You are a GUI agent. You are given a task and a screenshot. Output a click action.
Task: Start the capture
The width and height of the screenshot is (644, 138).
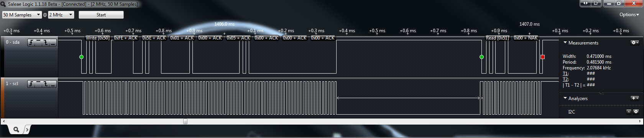coord(101,15)
